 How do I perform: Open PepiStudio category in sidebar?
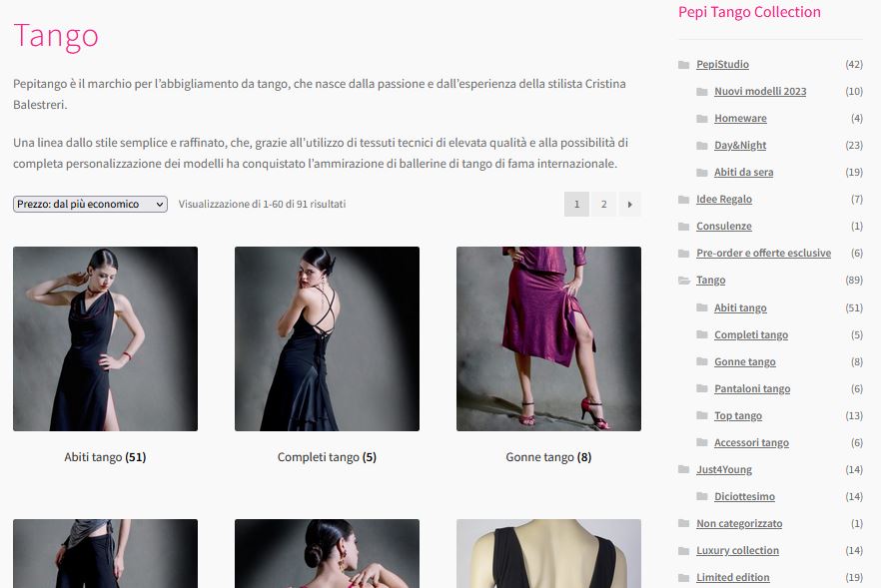(x=722, y=65)
